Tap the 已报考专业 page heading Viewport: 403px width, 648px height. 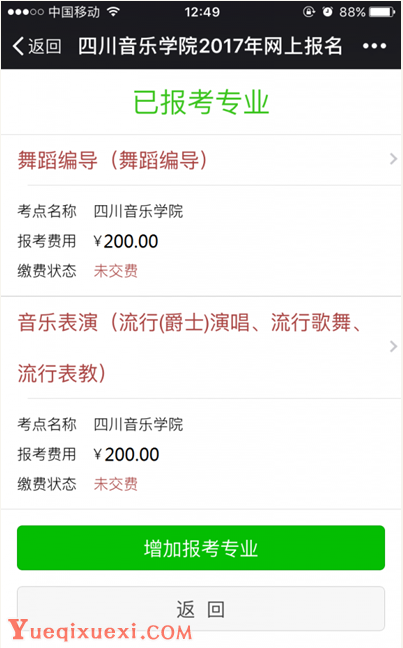tap(201, 102)
